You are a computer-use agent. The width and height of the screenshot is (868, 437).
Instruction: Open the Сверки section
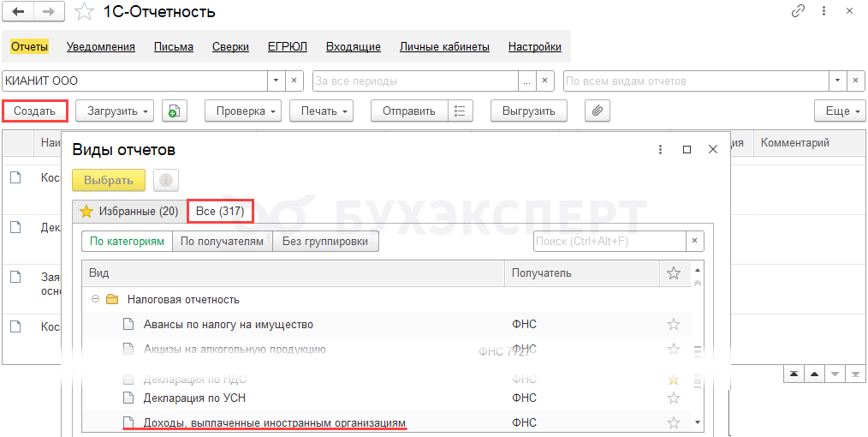click(230, 47)
